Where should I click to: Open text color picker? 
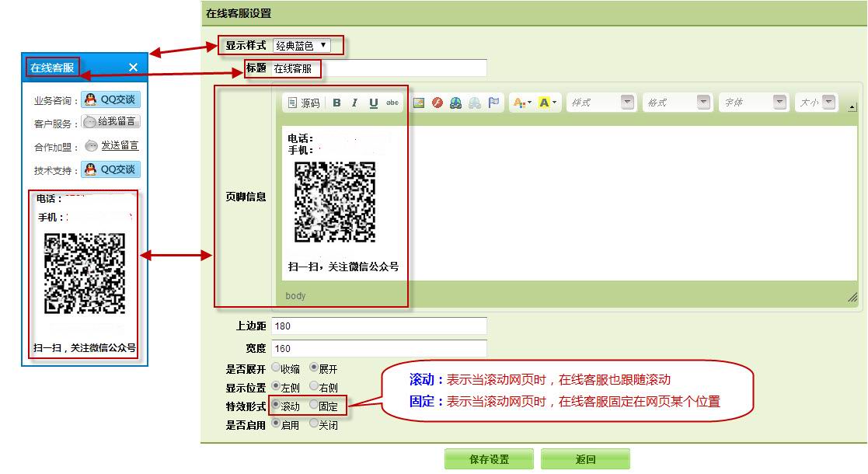[522, 103]
